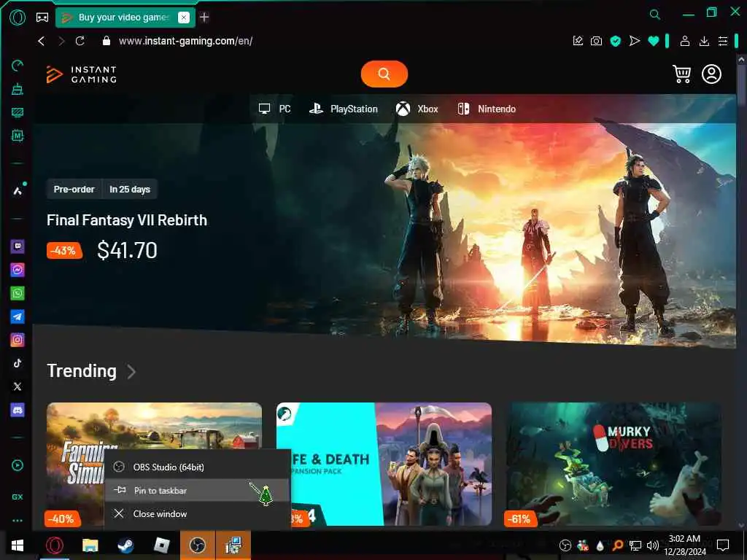The height and width of the screenshot is (560, 747).
Task: Open Aria AI sidebar icon
Action: click(18, 190)
